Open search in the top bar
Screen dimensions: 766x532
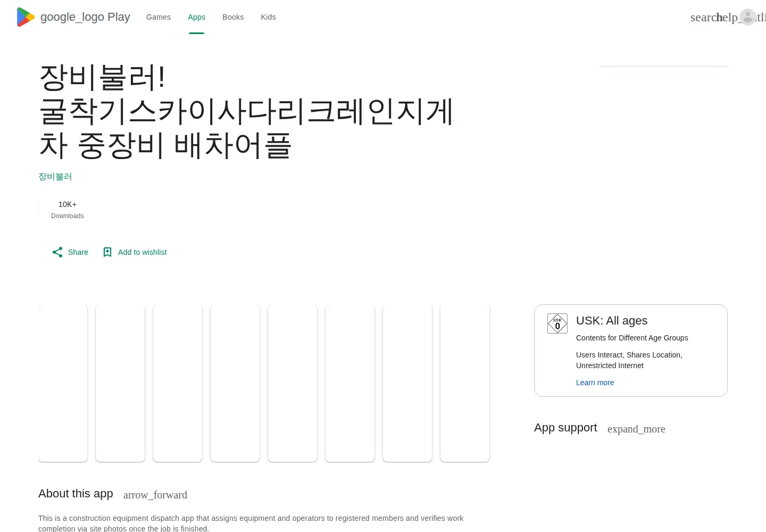pos(703,17)
